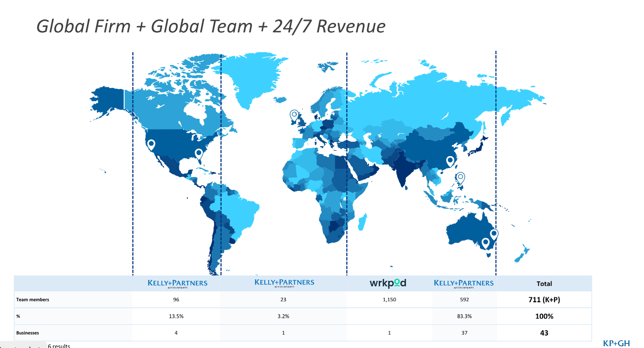This screenshot has width=644, height=348.
Task: Select the 3.2% cell
Action: [x=283, y=316]
